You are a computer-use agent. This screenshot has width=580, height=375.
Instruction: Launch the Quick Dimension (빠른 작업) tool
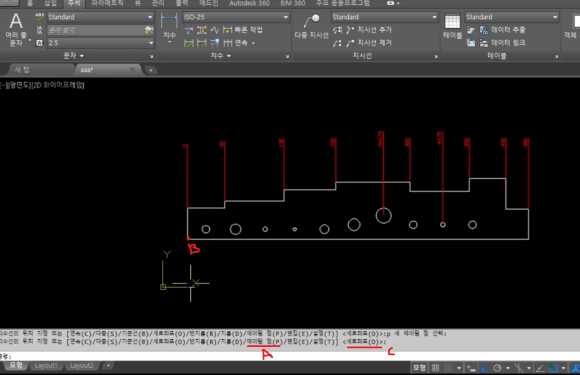coord(243,30)
